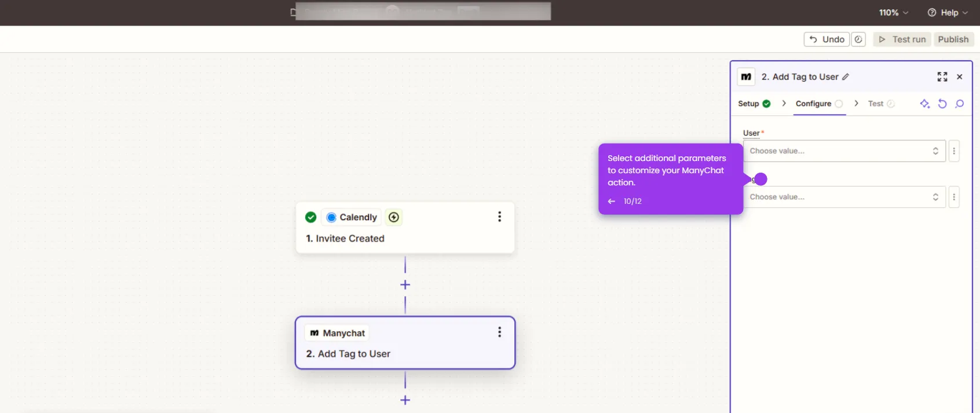Open the Help menu
The height and width of the screenshot is (413, 980).
tap(948, 13)
